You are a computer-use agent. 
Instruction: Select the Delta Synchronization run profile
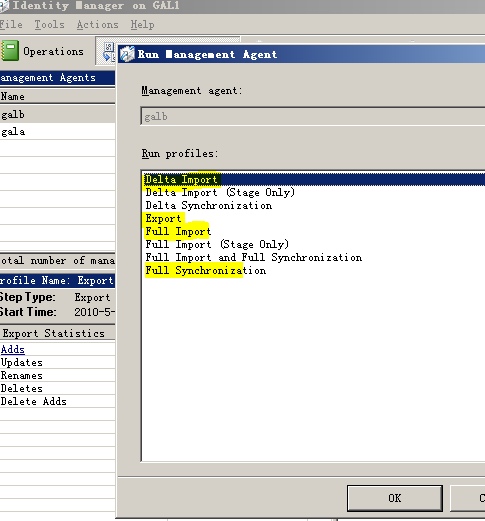point(209,205)
